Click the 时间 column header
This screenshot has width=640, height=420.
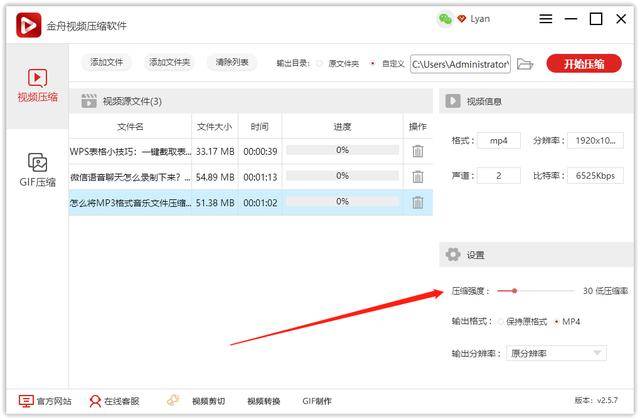coord(260,127)
